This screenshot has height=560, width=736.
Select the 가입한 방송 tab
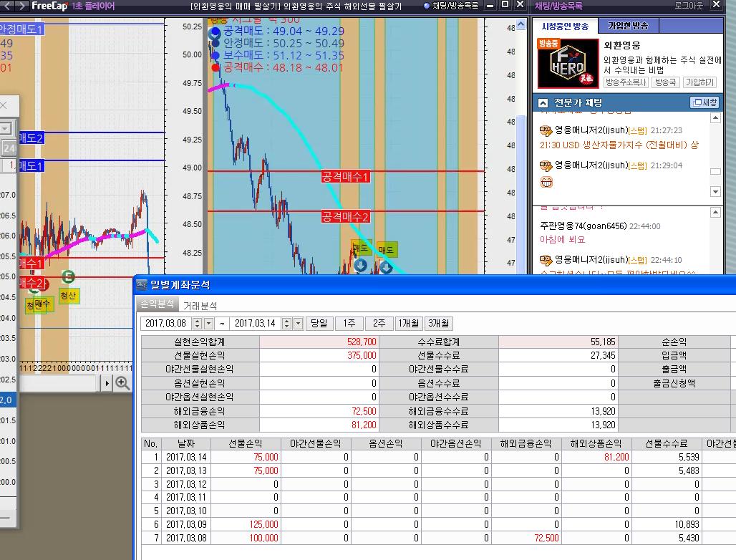628,26
